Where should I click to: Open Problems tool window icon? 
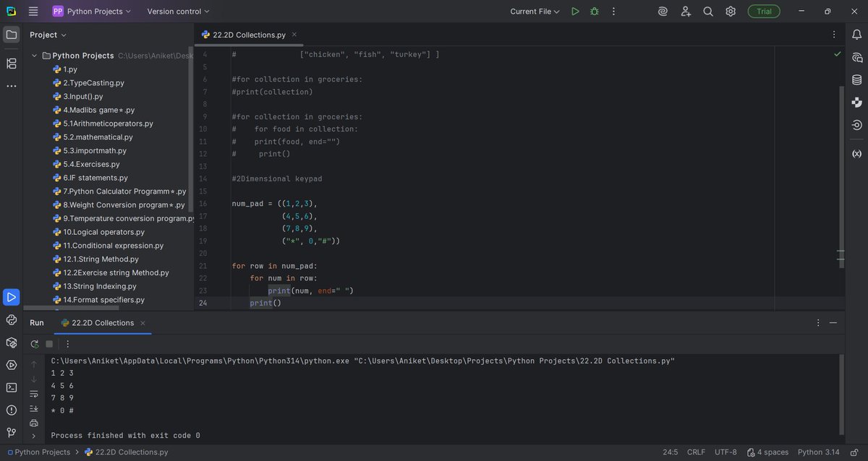(x=12, y=410)
